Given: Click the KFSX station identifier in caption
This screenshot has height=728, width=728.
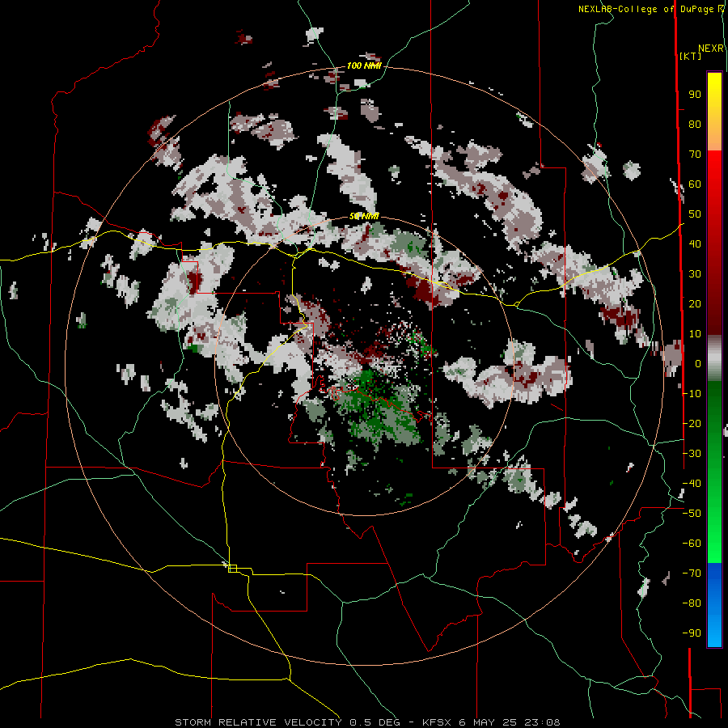Looking at the screenshot, I should [x=438, y=722].
